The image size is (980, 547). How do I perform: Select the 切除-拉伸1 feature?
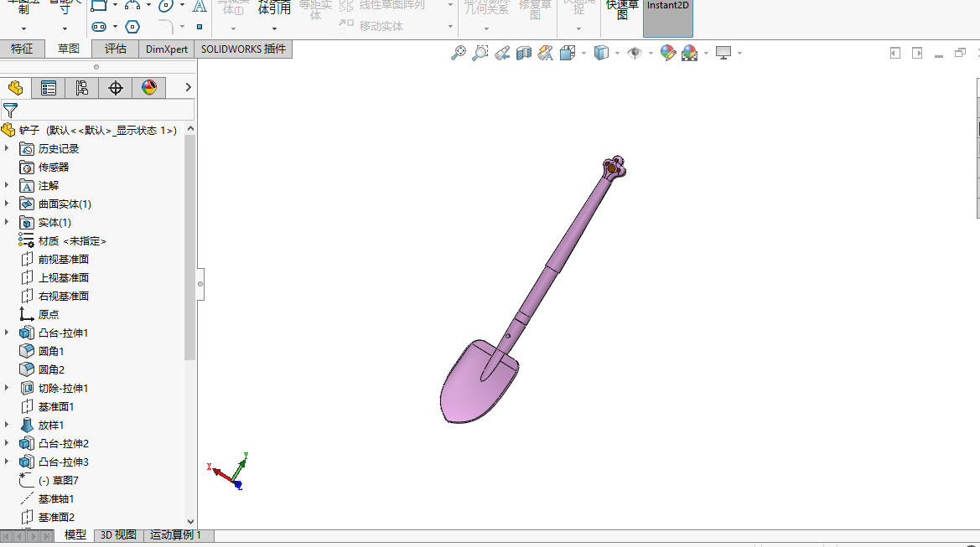(63, 388)
